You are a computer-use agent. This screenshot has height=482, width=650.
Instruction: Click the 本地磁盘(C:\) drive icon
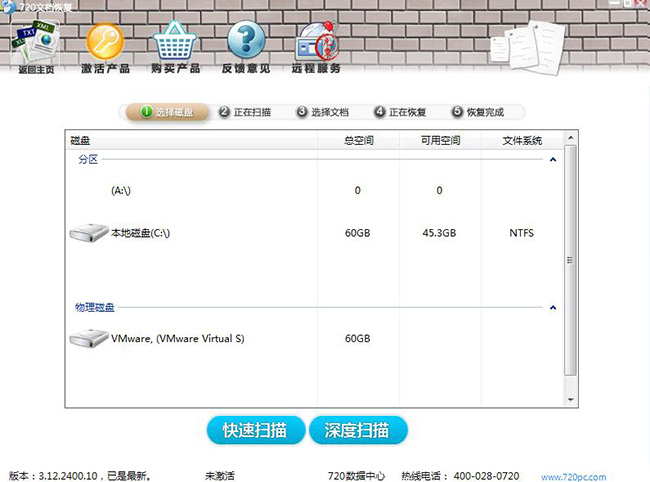(88, 233)
